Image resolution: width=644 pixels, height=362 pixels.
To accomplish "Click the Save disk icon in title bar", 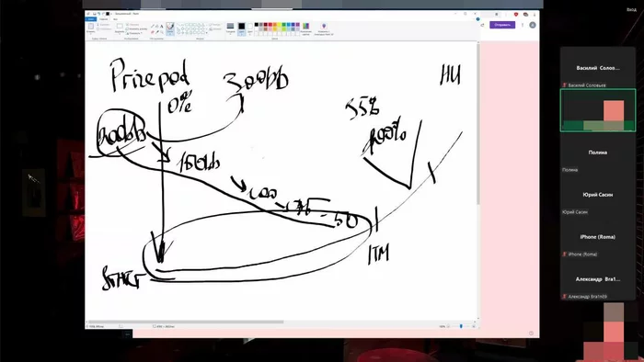I will point(95,14).
